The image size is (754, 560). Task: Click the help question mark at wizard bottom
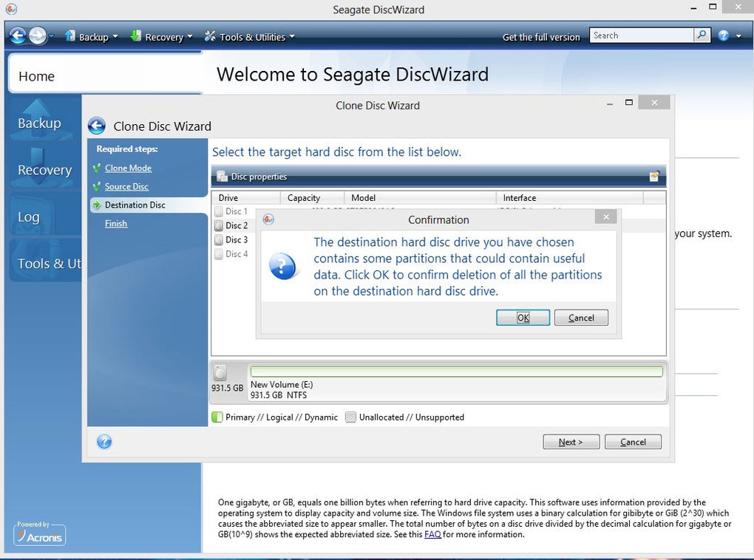[x=103, y=442]
